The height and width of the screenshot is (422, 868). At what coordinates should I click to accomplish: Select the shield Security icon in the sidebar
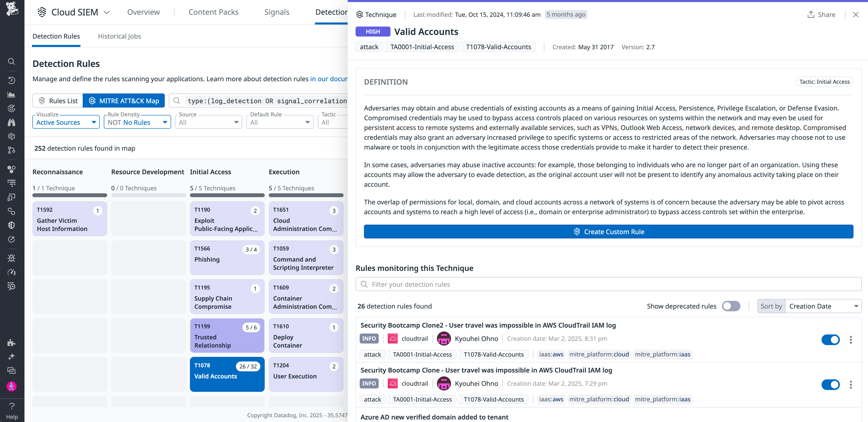click(12, 225)
